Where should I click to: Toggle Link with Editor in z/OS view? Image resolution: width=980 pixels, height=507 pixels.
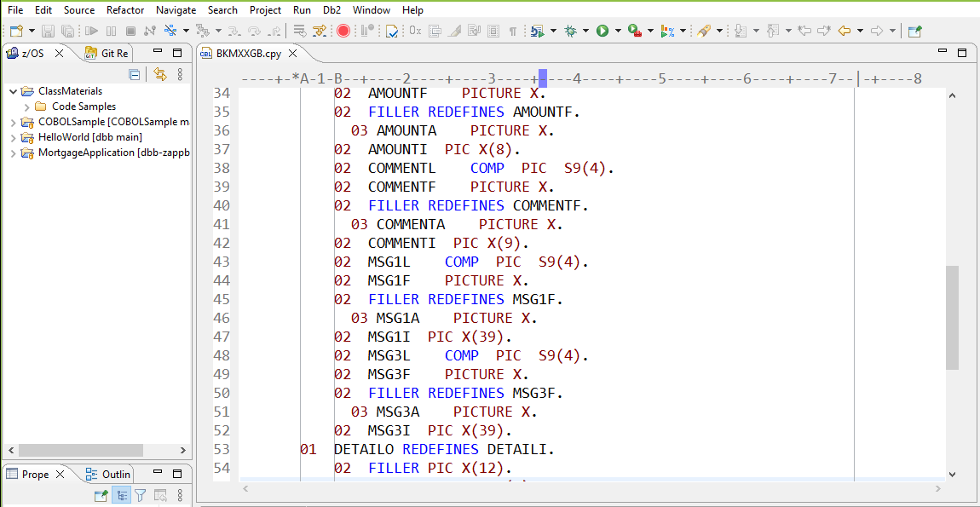click(x=160, y=75)
